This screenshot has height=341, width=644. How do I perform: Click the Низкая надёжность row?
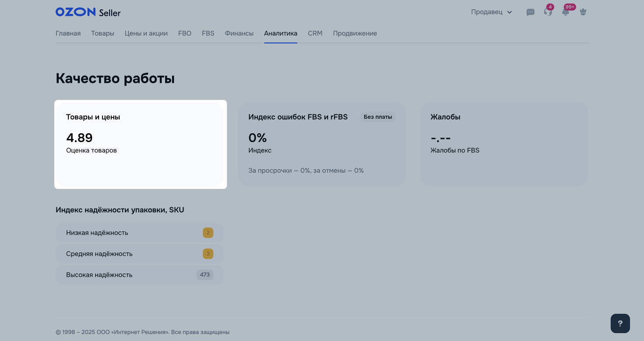click(139, 233)
